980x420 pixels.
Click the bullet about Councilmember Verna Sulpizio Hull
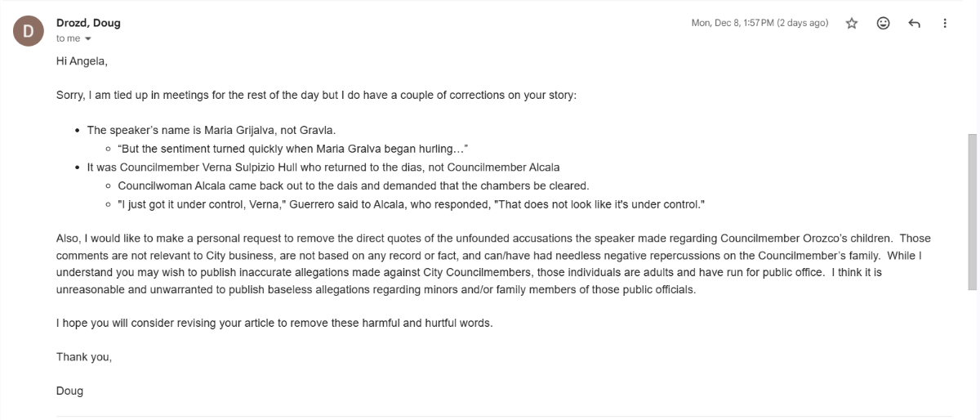(323, 168)
